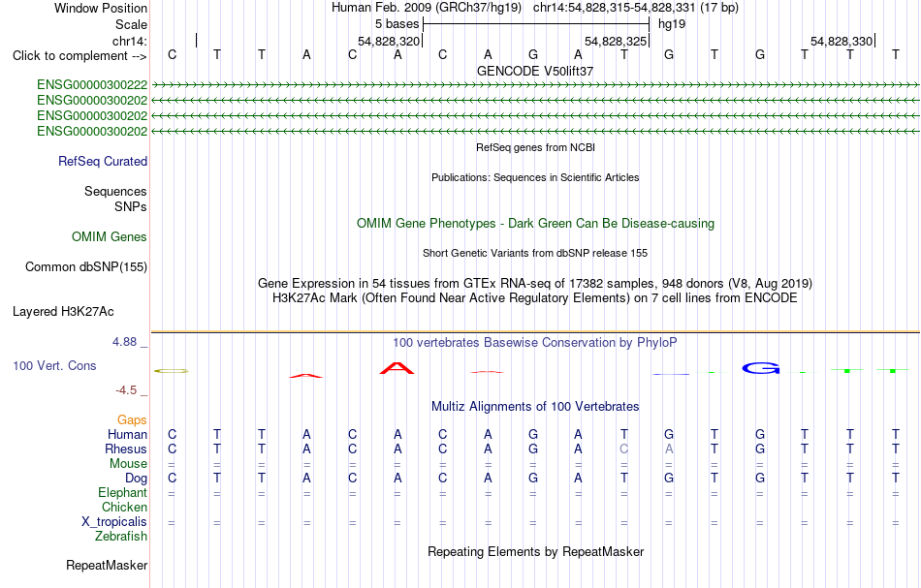The width and height of the screenshot is (921, 588).
Task: Click the Sequences track label
Action: coord(115,191)
